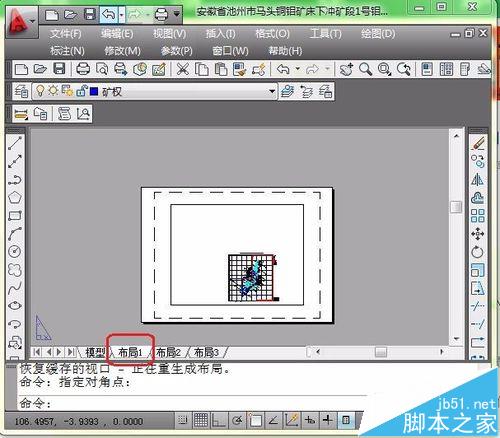Open the 文件(F) menu
500x438 pixels.
click(66, 34)
